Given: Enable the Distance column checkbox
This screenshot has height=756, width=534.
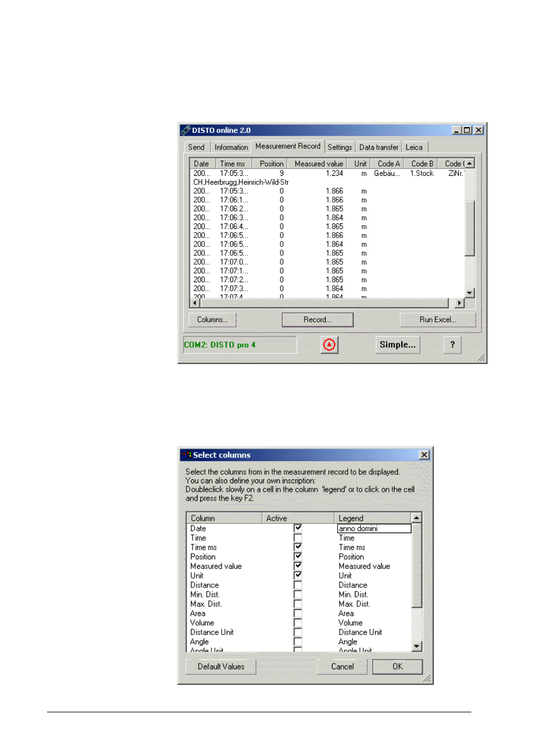Looking at the screenshot, I should pos(298,585).
